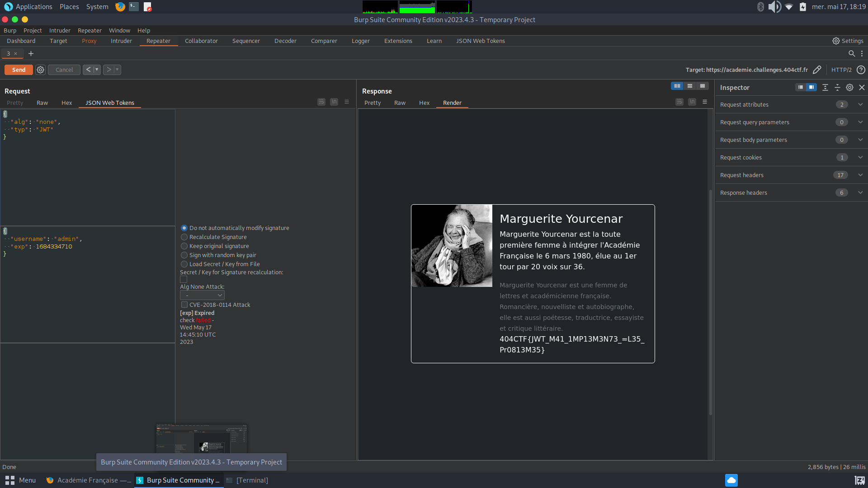Expand the Request headers section
Screen dimensions: 868x488
point(860,175)
